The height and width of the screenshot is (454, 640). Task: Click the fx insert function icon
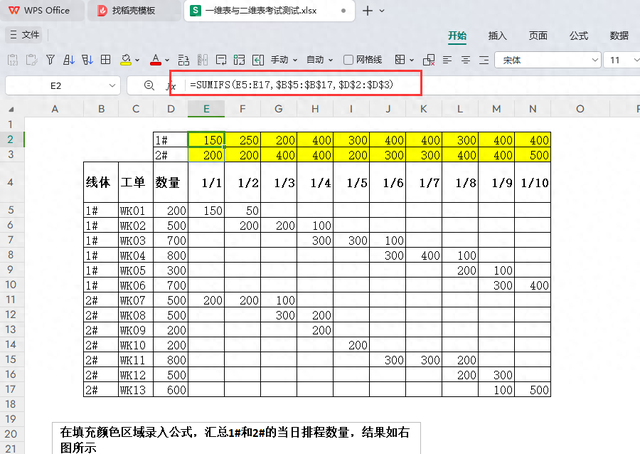(171, 86)
